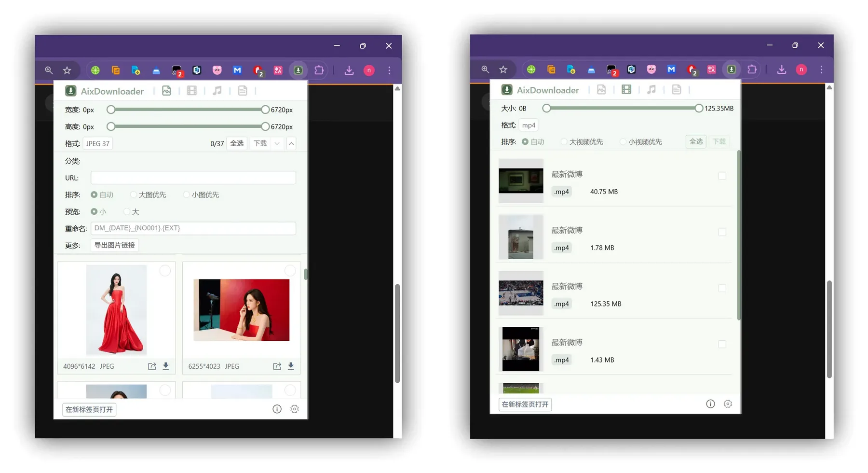The width and height of the screenshot is (868, 473).
Task: Click 全选 button in the image panel
Action: point(237,143)
